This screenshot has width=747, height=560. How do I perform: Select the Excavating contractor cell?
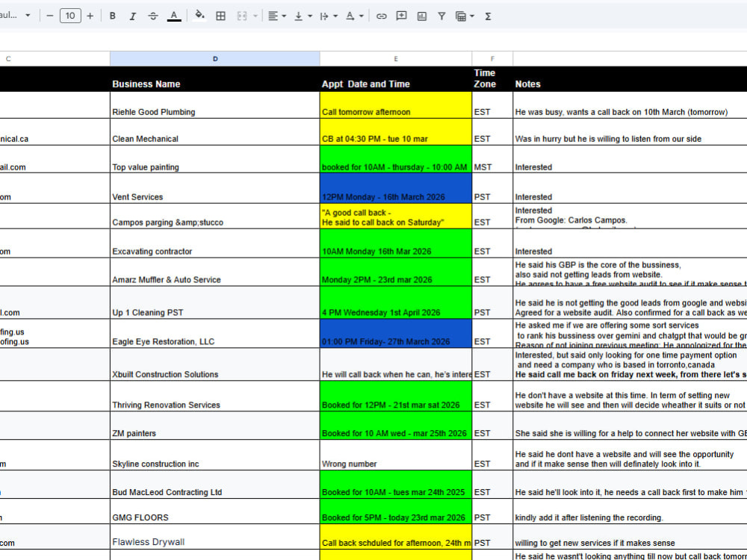pyautogui.click(x=215, y=243)
